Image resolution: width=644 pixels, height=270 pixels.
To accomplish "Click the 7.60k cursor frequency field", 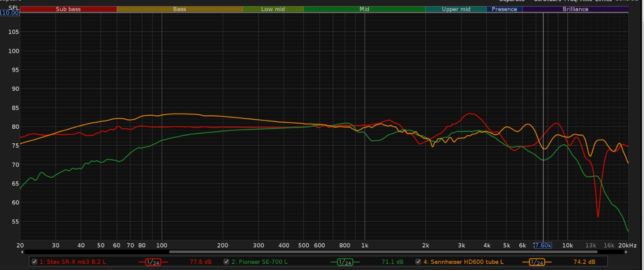I will tap(543, 245).
